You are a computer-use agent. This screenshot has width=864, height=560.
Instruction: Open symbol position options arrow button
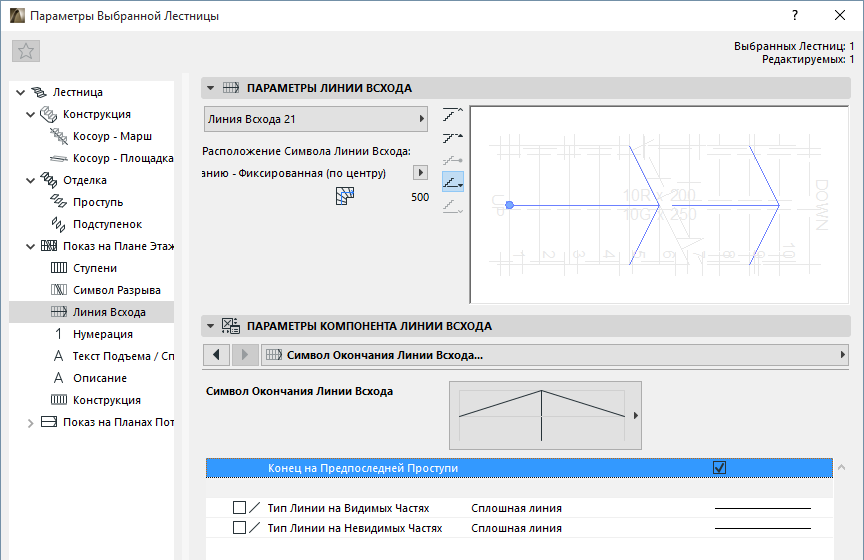(420, 173)
